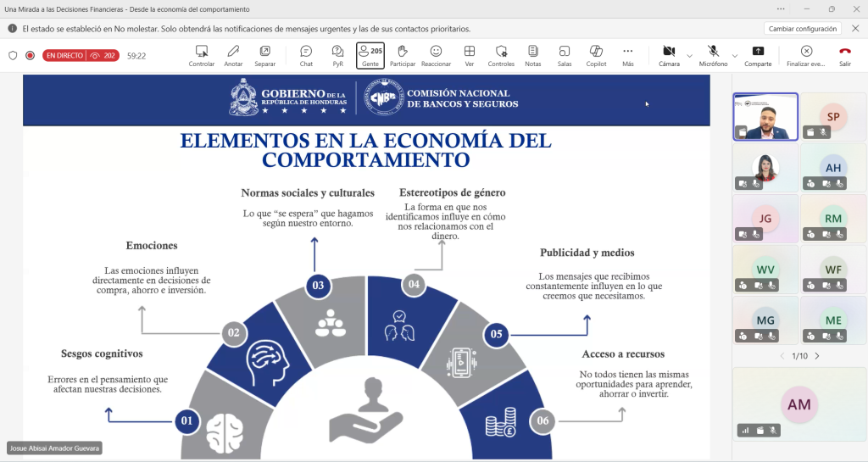Open Copilot from the meeting toolbar
Screen dimensions: 868x462
point(596,56)
